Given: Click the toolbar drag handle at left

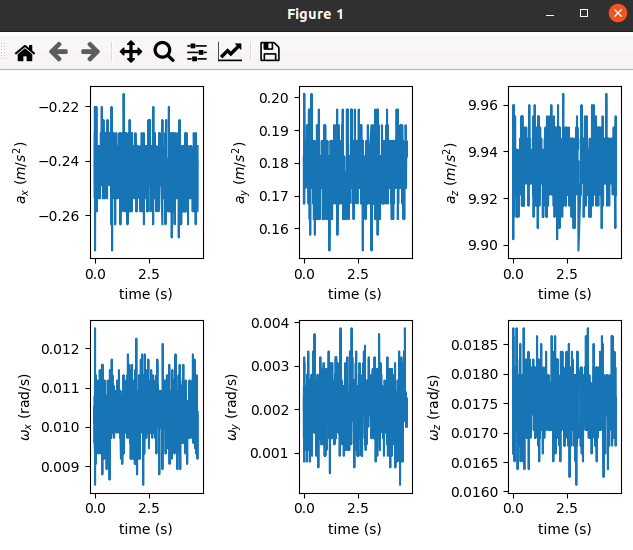Looking at the screenshot, I should pos(3,52).
